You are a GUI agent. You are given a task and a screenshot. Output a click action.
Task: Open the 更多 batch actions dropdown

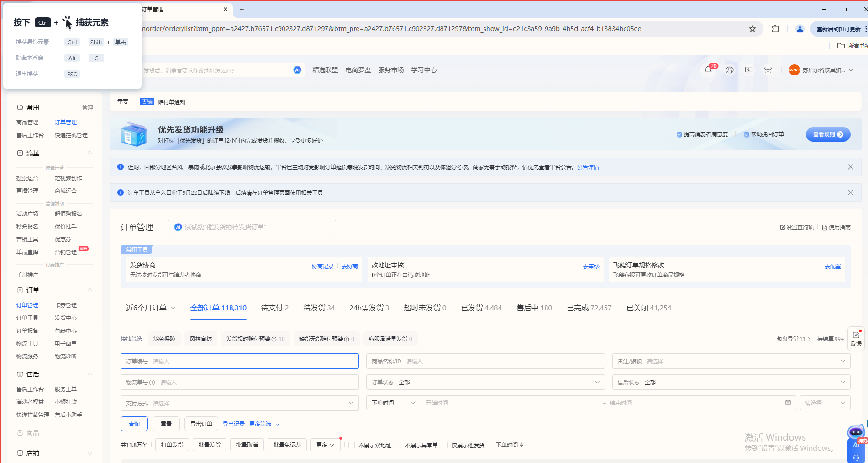point(325,445)
